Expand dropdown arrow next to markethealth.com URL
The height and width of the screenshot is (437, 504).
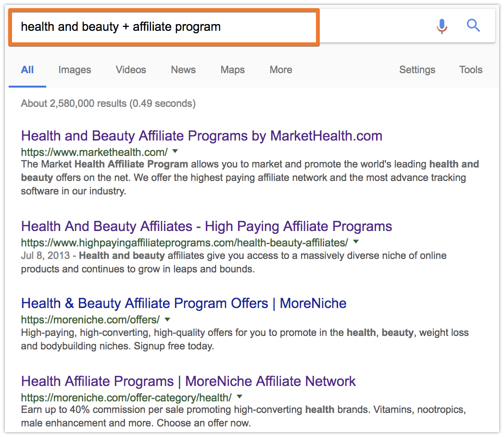[175, 151]
